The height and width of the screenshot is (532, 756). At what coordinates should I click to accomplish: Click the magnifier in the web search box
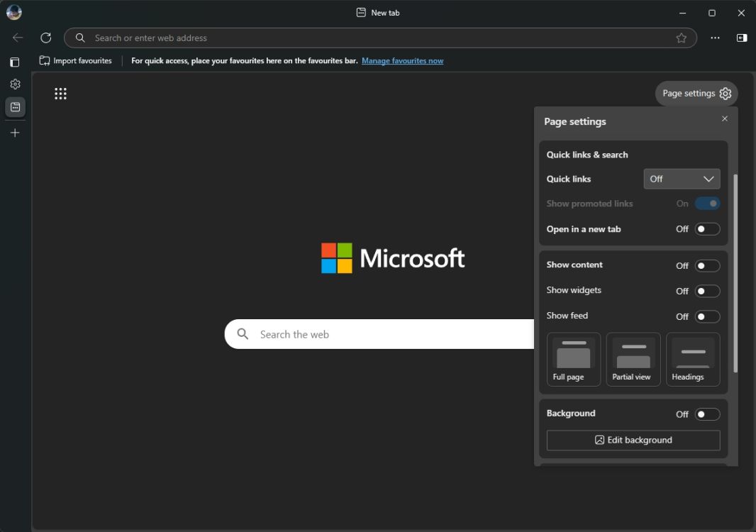[x=242, y=333]
